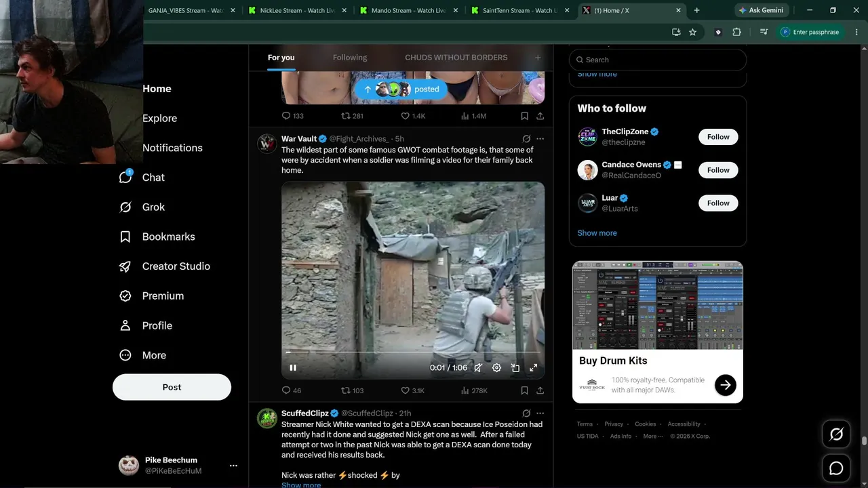This screenshot has width=868, height=488.
Task: Open video settings gear on War Vault video
Action: tap(497, 367)
